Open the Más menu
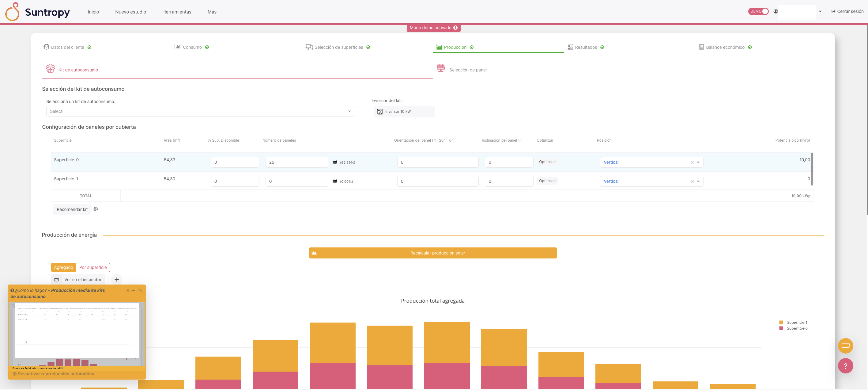Image resolution: width=868 pixels, height=390 pixels. point(212,12)
